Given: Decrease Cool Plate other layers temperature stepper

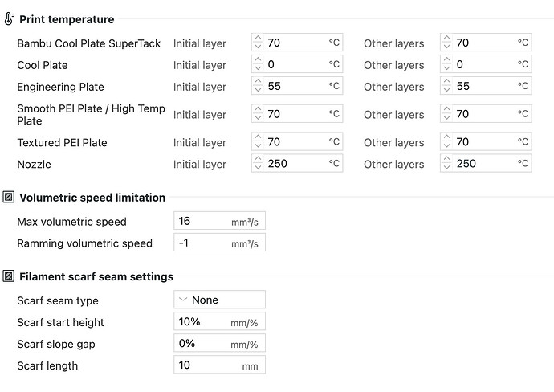Looking at the screenshot, I should pyautogui.click(x=446, y=68).
